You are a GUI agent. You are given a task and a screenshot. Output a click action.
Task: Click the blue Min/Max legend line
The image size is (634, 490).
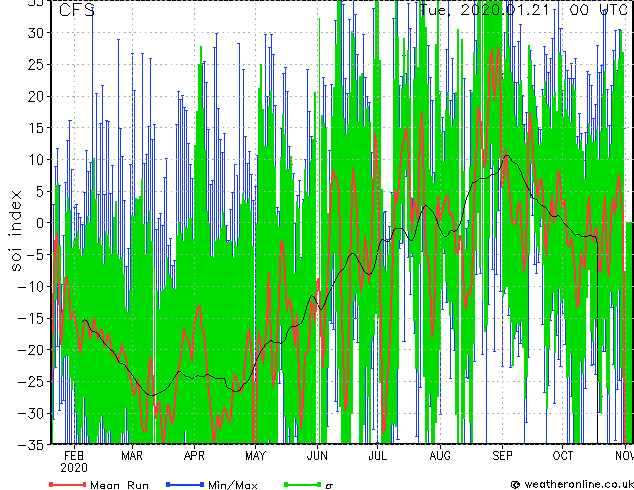point(185,485)
